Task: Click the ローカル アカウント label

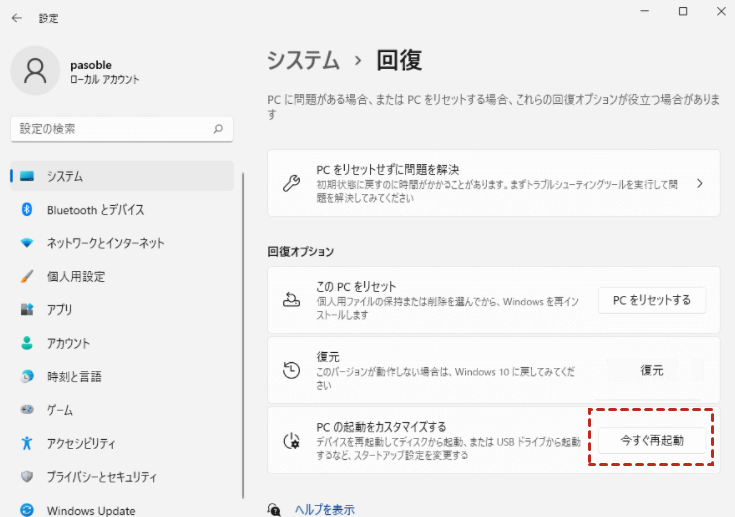Action: 105,79
